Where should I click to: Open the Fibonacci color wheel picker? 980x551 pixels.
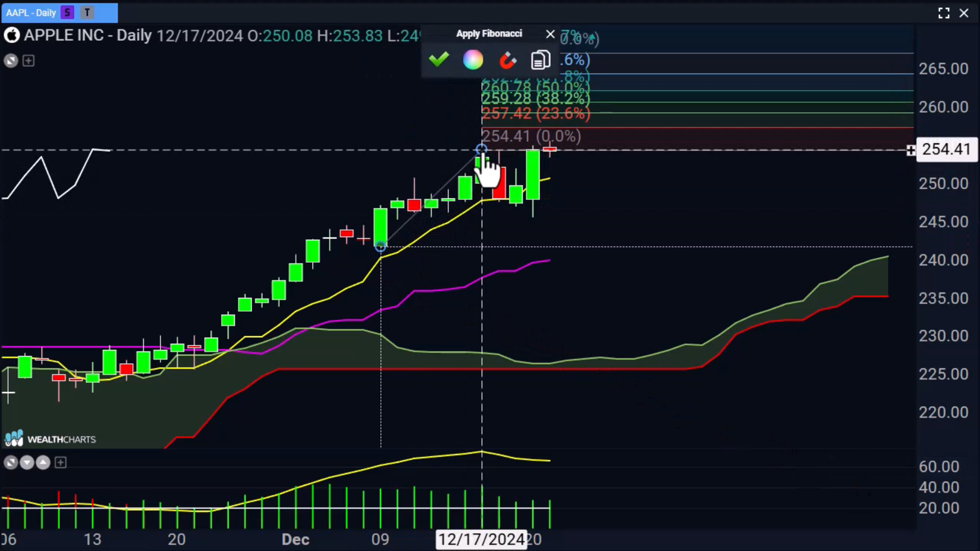(x=473, y=60)
